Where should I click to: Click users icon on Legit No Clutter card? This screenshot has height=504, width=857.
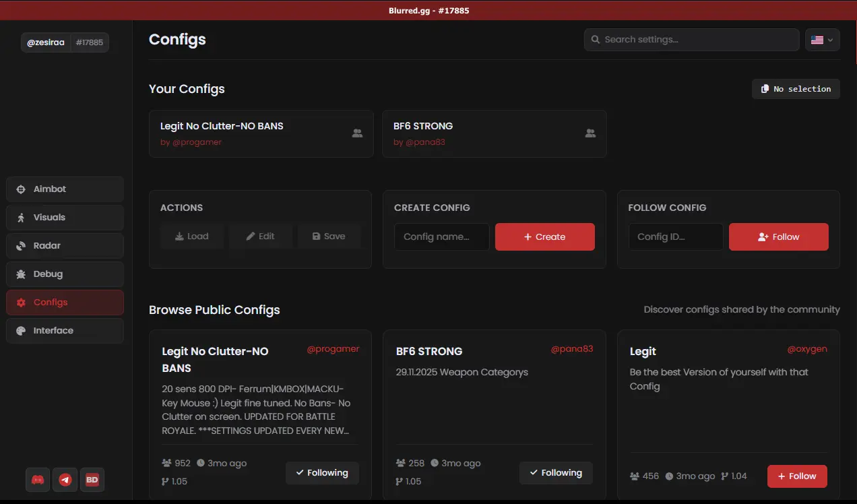pos(357,133)
